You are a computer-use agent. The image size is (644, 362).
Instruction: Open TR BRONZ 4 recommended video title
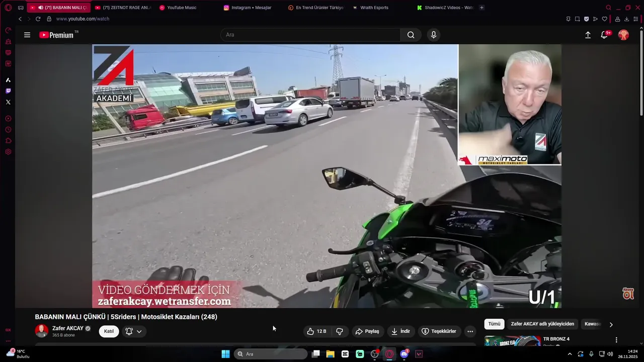coord(556,339)
